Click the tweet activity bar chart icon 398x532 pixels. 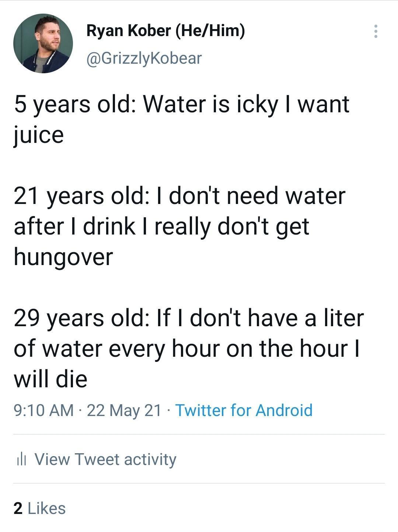(x=22, y=459)
